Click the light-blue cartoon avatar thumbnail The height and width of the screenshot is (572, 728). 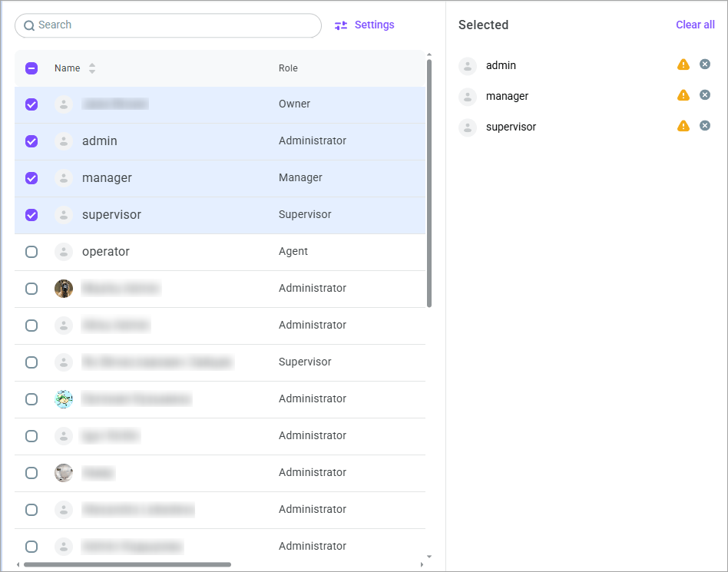64,398
